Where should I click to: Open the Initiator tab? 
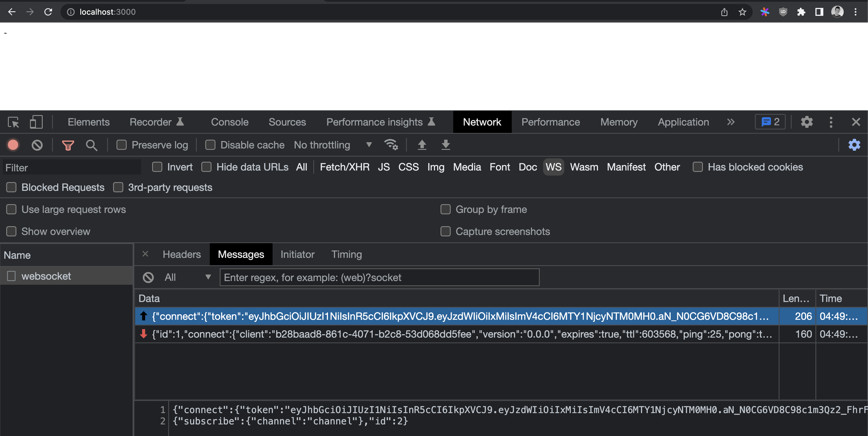pos(297,254)
